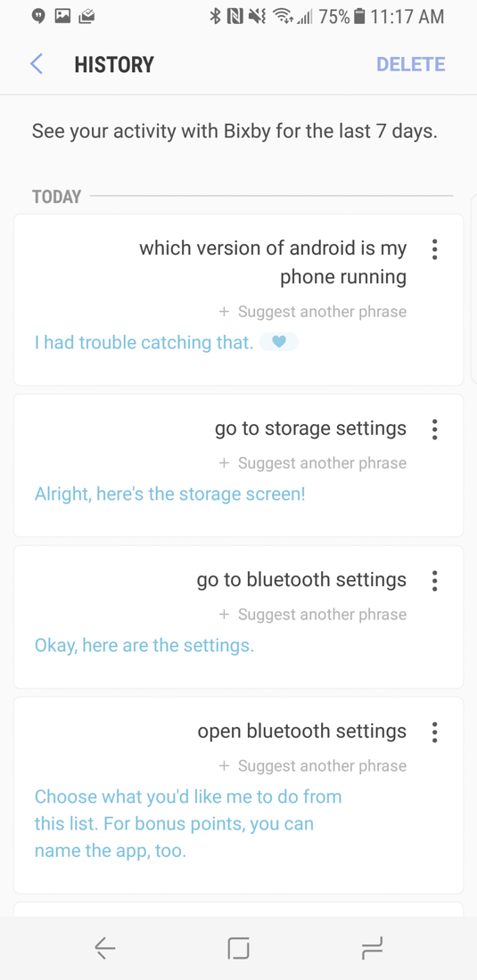Open more options for 'go to bluetooth settings'
The image size is (477, 980).
[434, 581]
